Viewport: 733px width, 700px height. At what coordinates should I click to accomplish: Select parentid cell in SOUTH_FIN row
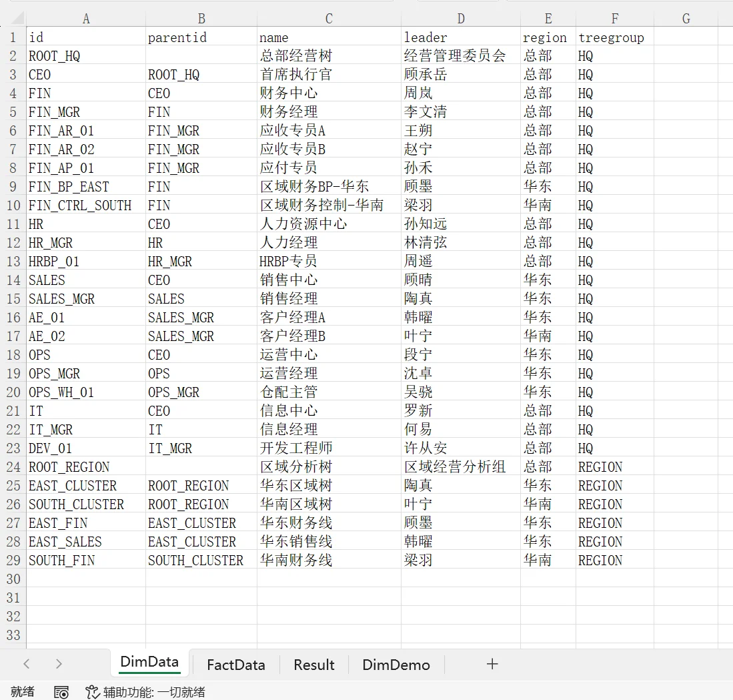tap(201, 560)
